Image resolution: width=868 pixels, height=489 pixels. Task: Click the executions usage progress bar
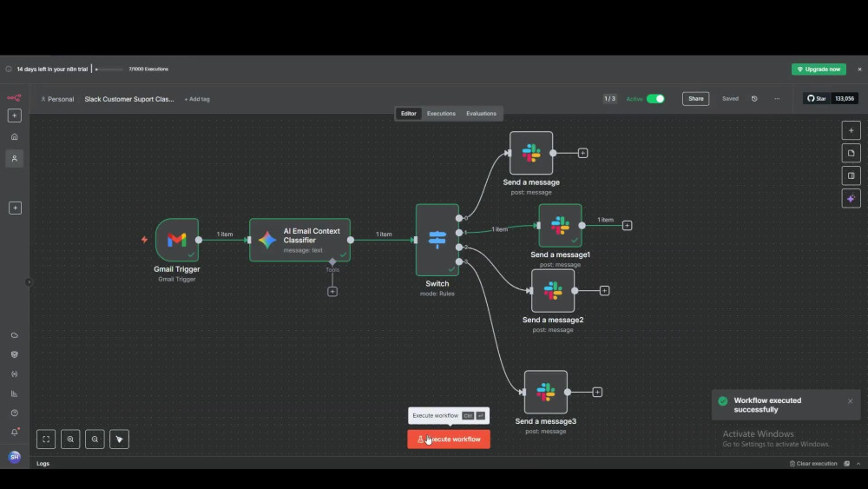point(109,69)
